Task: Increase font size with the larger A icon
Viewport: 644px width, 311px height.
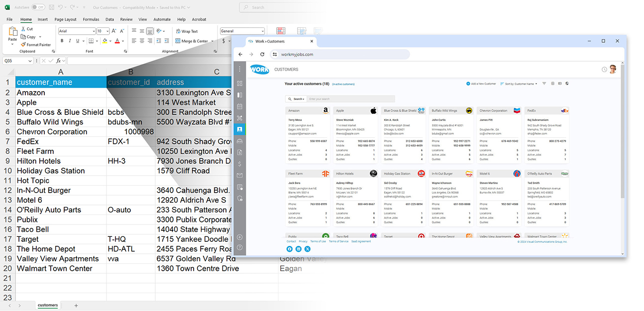Action: click(114, 31)
